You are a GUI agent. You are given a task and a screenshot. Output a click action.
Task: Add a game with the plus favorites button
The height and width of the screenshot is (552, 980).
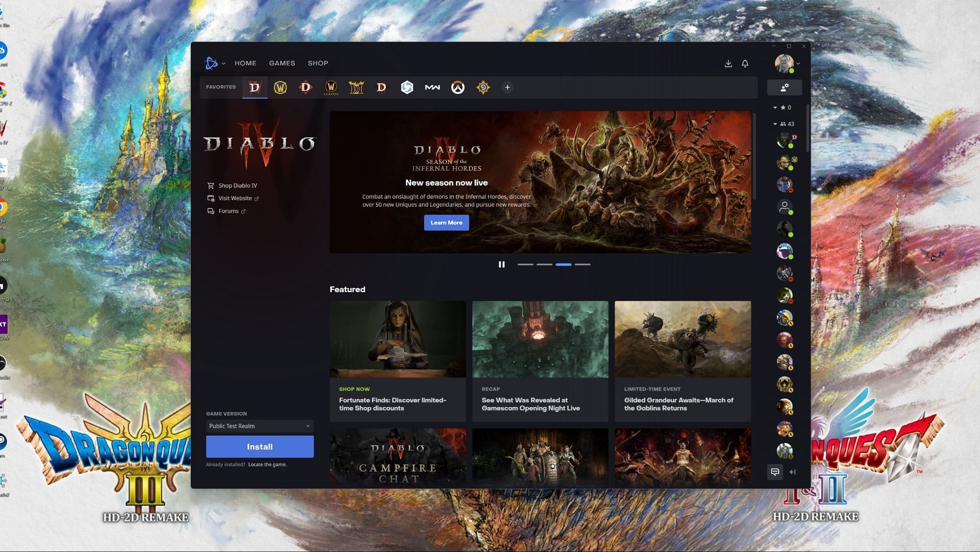point(507,87)
